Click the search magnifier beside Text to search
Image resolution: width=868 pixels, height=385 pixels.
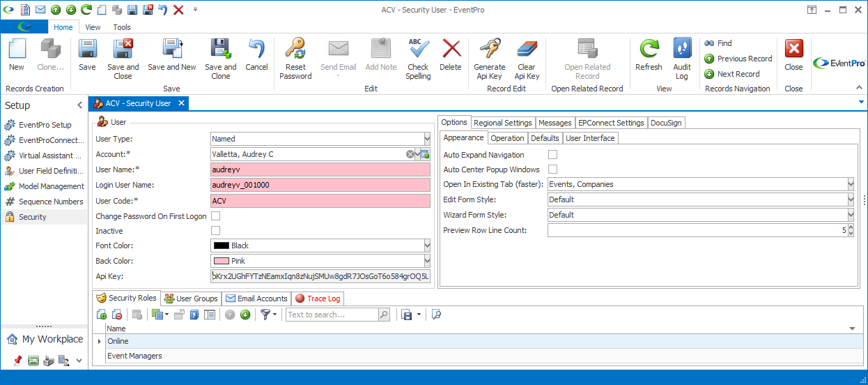[384, 315]
